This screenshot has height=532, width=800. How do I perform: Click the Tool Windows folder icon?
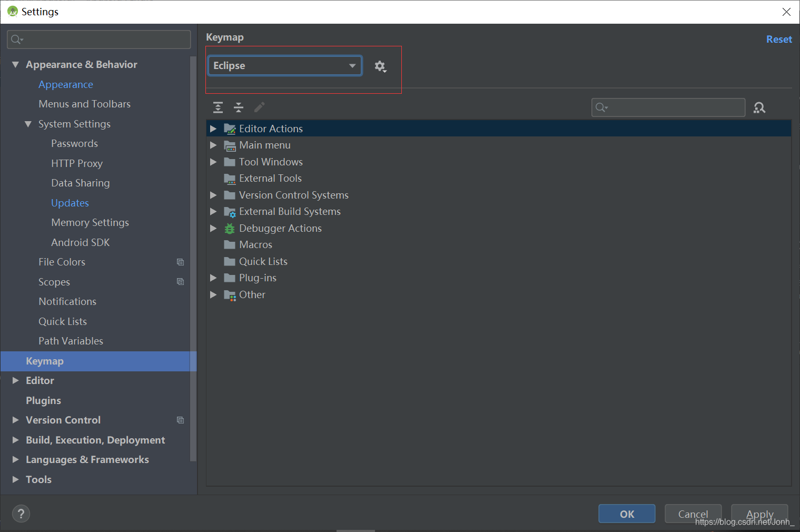pos(230,162)
